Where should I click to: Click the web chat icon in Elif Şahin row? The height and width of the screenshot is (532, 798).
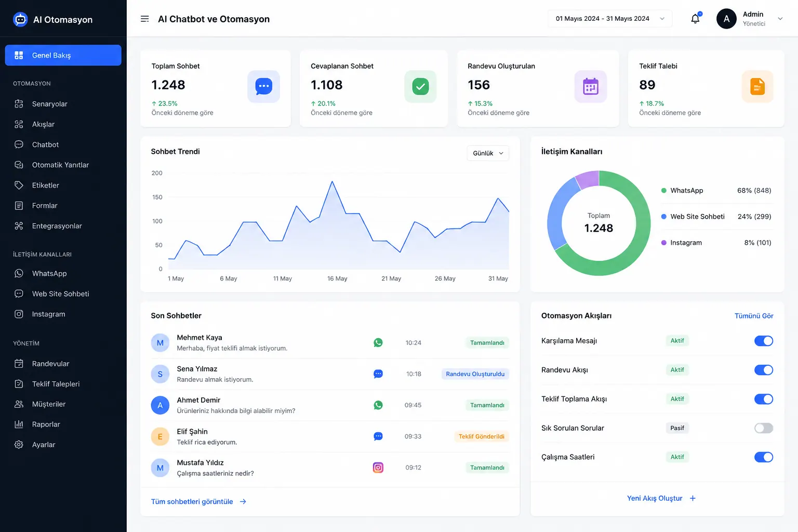[x=378, y=436]
